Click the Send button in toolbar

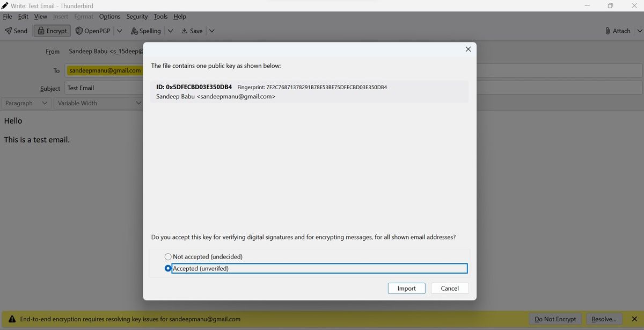pos(16,31)
